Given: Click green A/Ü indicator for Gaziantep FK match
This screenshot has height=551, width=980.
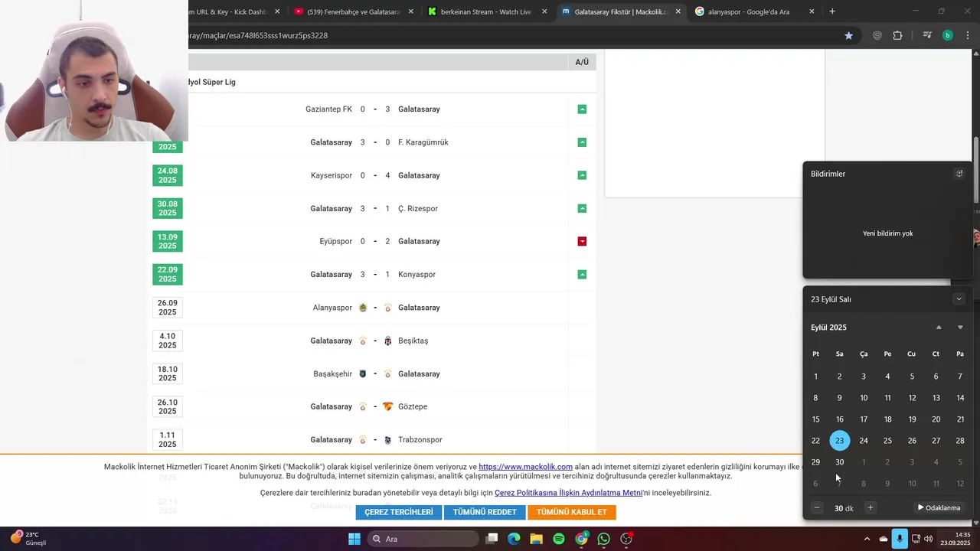Looking at the screenshot, I should 582,109.
